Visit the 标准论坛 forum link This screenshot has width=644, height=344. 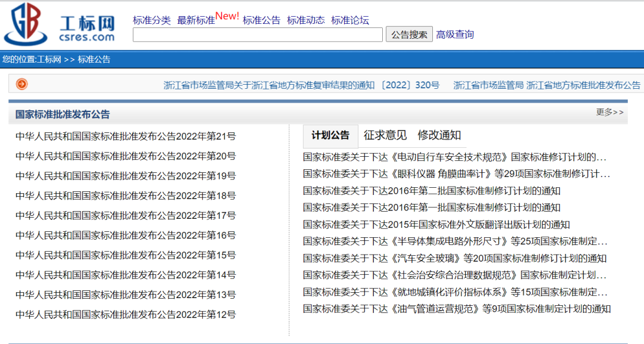pos(350,20)
